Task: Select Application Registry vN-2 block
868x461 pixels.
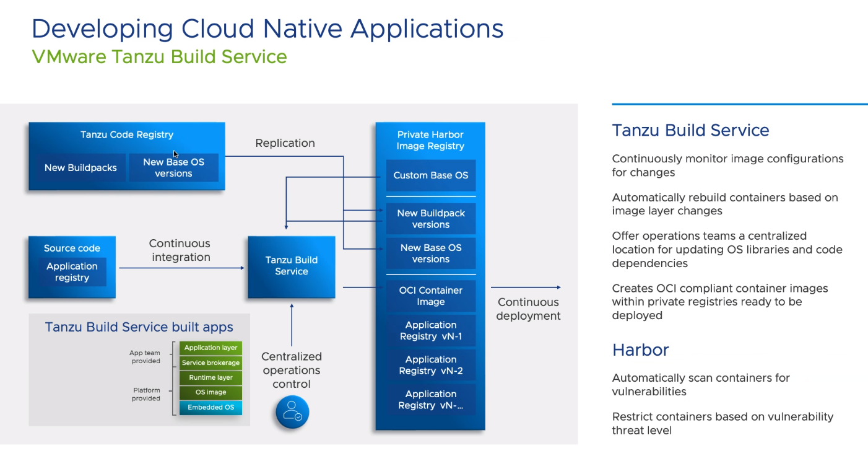Action: pyautogui.click(x=430, y=366)
